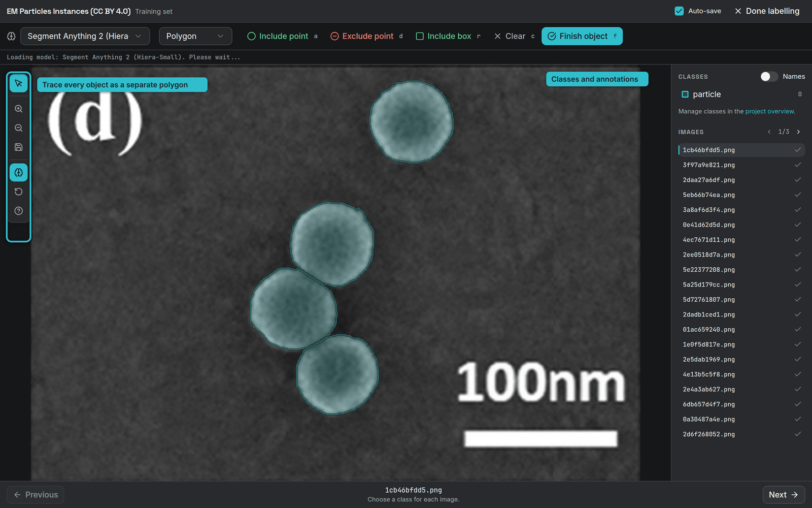Open the project overview link
Image resolution: width=812 pixels, height=508 pixels.
point(769,111)
